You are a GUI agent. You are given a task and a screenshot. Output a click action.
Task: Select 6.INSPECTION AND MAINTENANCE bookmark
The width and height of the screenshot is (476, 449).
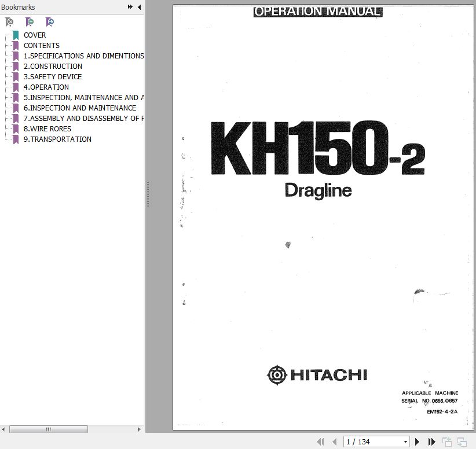(79, 108)
